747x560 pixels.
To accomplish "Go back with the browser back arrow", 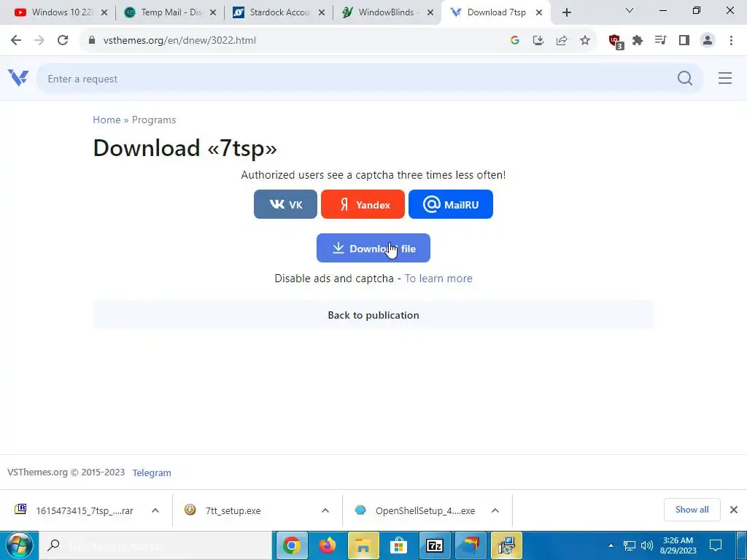I will coord(16,41).
